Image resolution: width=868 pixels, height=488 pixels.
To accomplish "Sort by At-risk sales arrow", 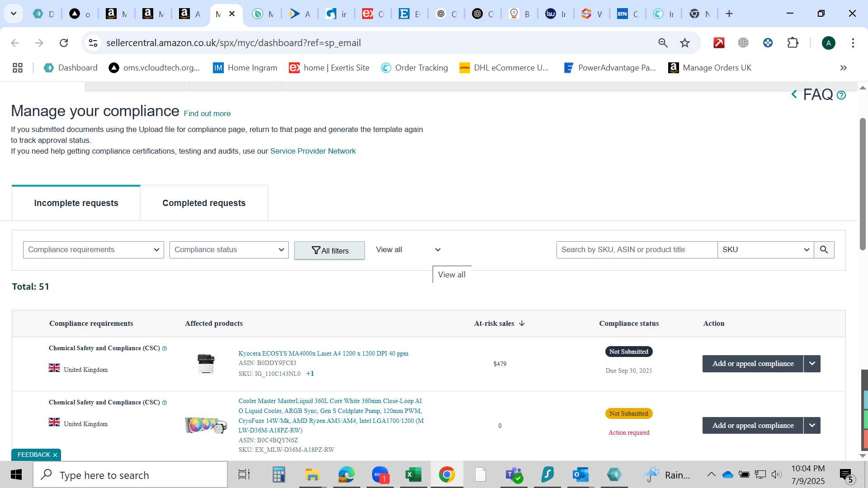I will [522, 324].
